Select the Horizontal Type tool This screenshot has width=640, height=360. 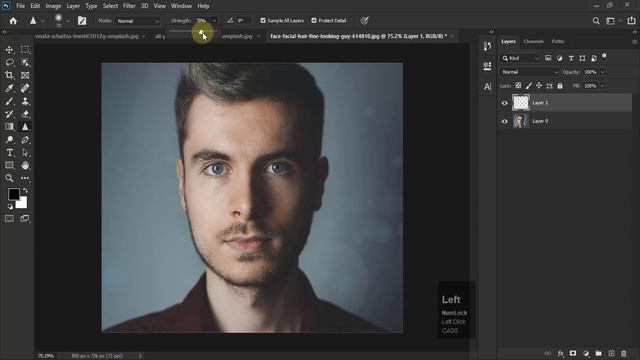coord(9,153)
